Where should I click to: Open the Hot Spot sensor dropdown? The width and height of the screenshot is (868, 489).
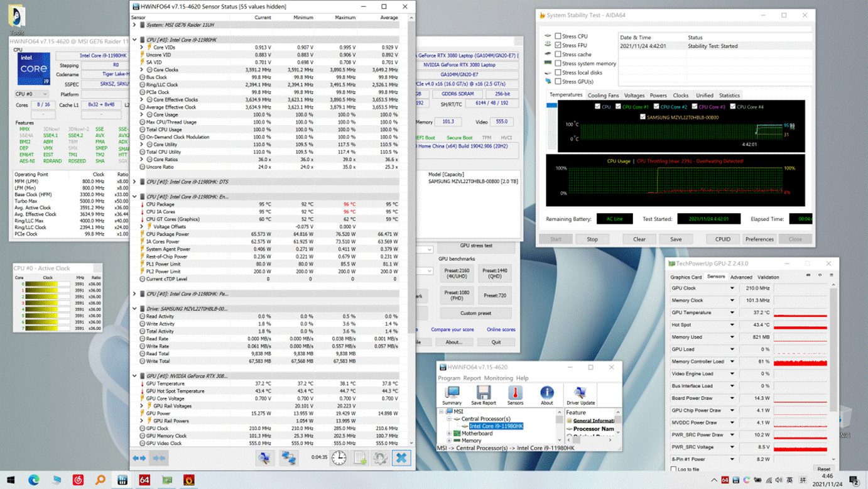[732, 325]
